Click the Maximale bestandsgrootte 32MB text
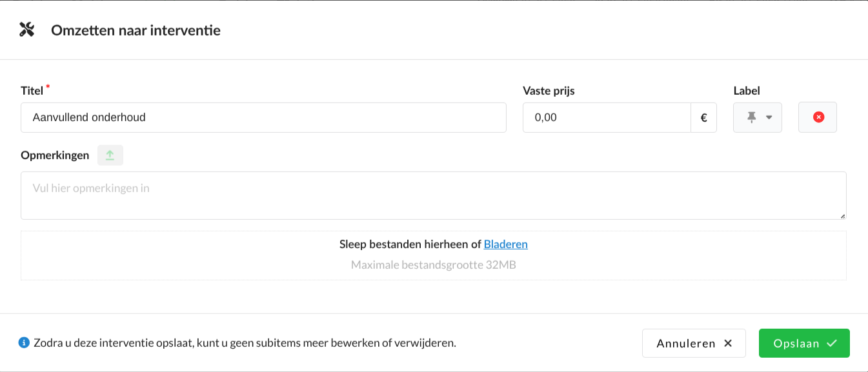 pos(433,265)
